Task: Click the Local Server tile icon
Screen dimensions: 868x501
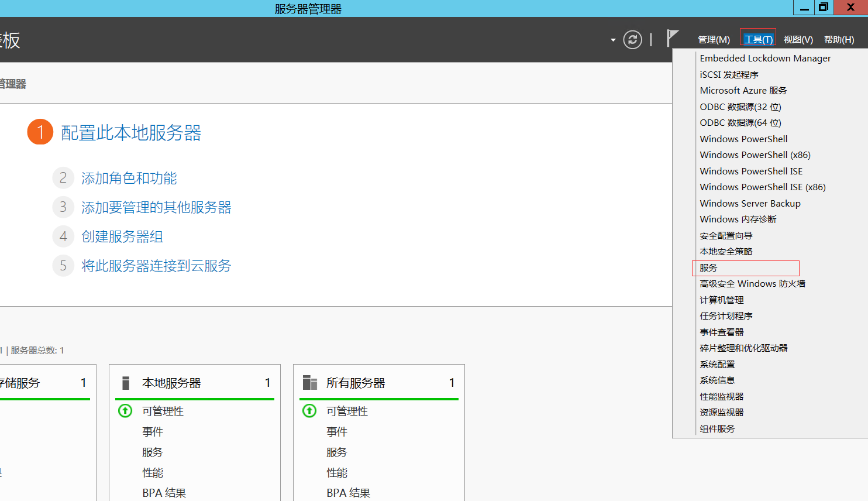Action: coord(126,383)
